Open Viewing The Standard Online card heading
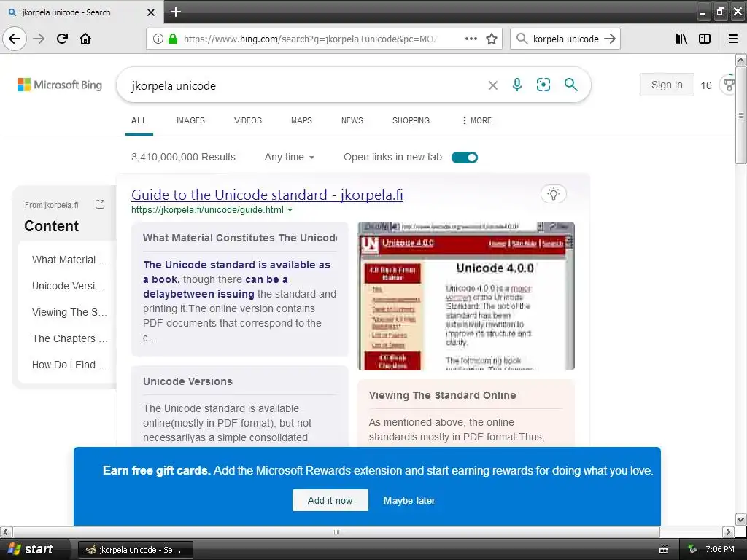The image size is (747, 560). click(x=442, y=395)
